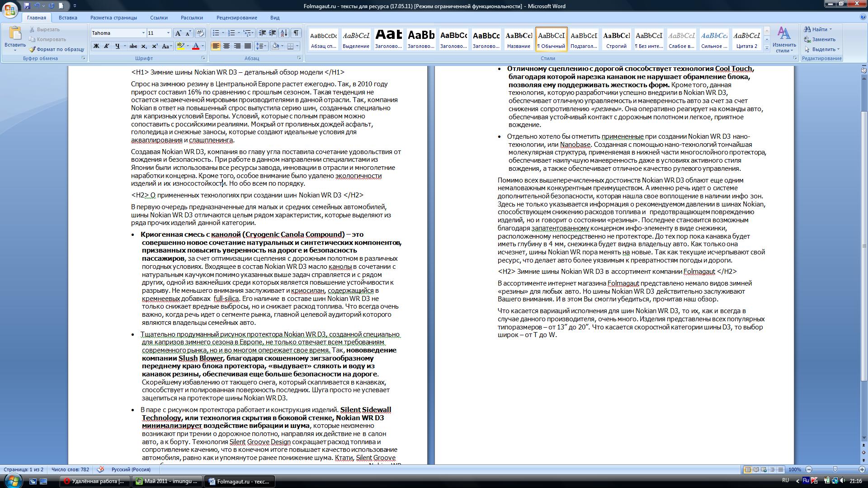This screenshot has height=488, width=868.
Task: Expand line spacing options dropdown
Action: pyautogui.click(x=265, y=46)
